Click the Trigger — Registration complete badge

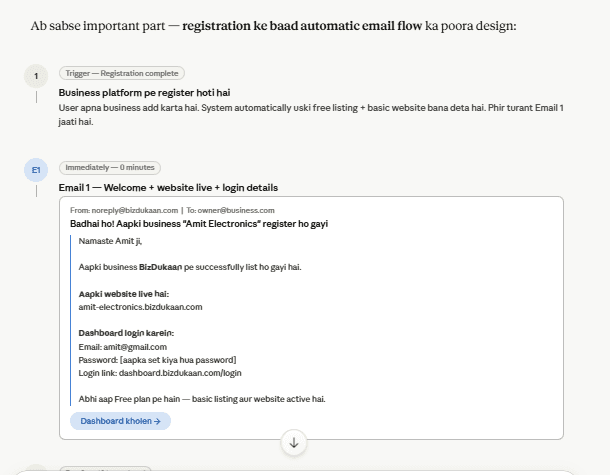(x=122, y=73)
